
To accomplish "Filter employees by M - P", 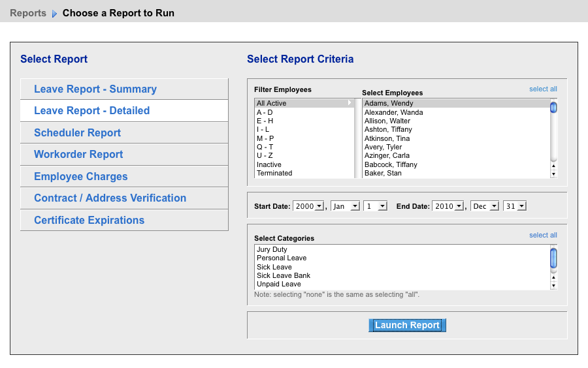I will [x=304, y=138].
